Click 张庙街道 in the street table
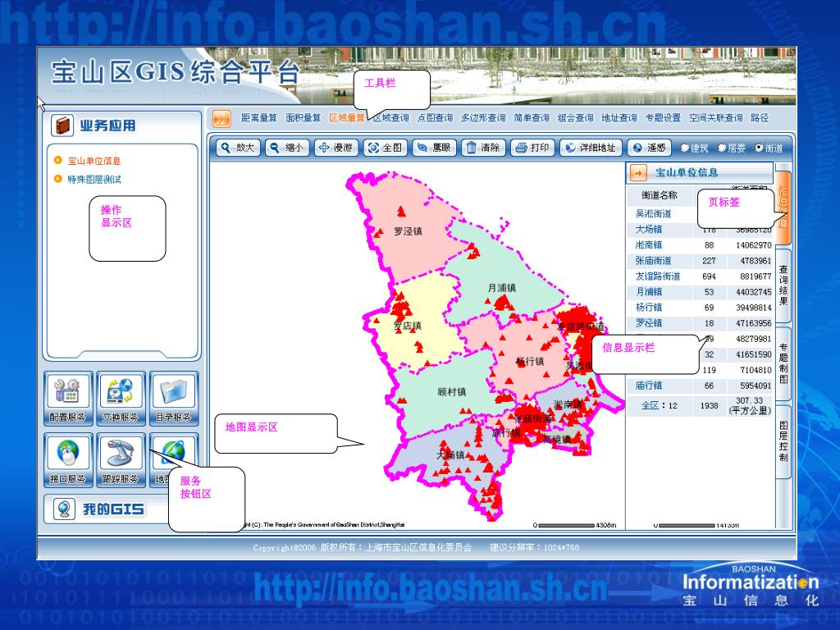 (653, 260)
